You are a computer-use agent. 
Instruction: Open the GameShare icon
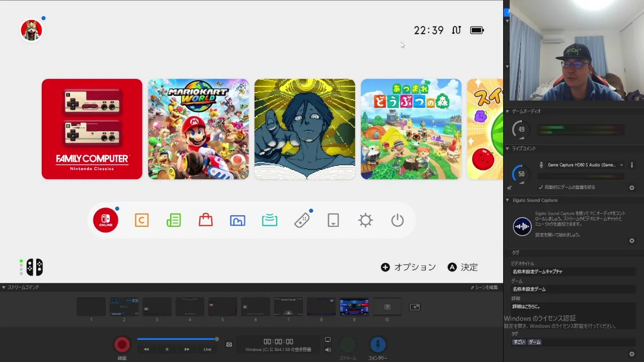[x=270, y=220]
